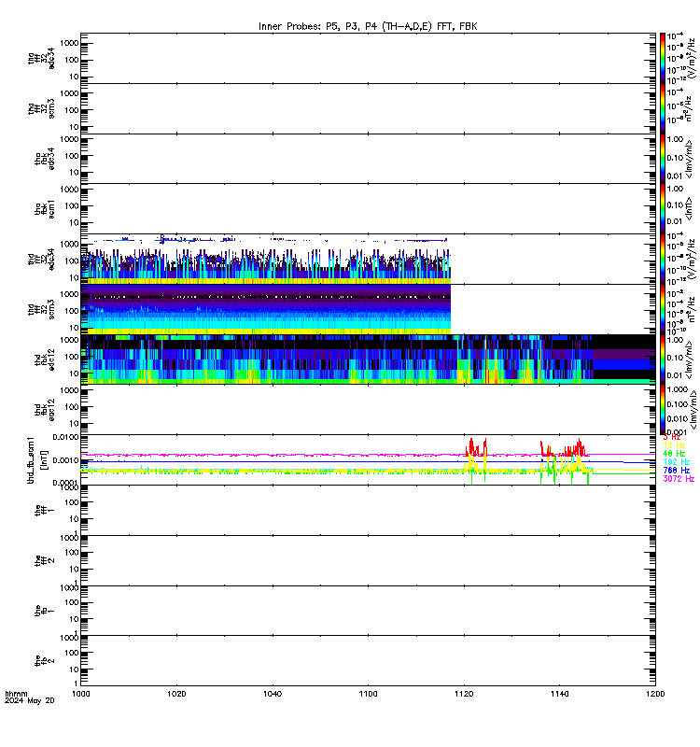Viewport: 700px width, 747px height.
Task: Select the '3 Hz' red legend entry
Action: [672, 437]
